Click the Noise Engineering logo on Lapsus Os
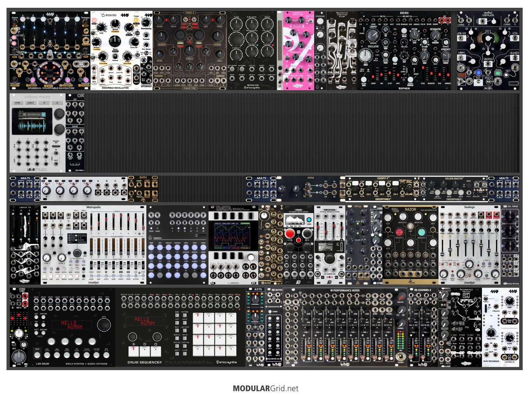The width and height of the screenshot is (532, 395). [x=25, y=282]
